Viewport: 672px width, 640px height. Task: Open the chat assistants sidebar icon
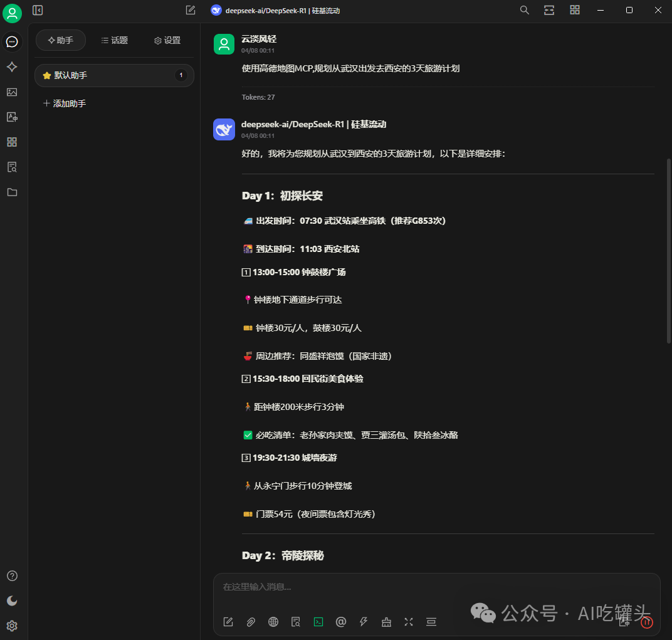pos(12,41)
